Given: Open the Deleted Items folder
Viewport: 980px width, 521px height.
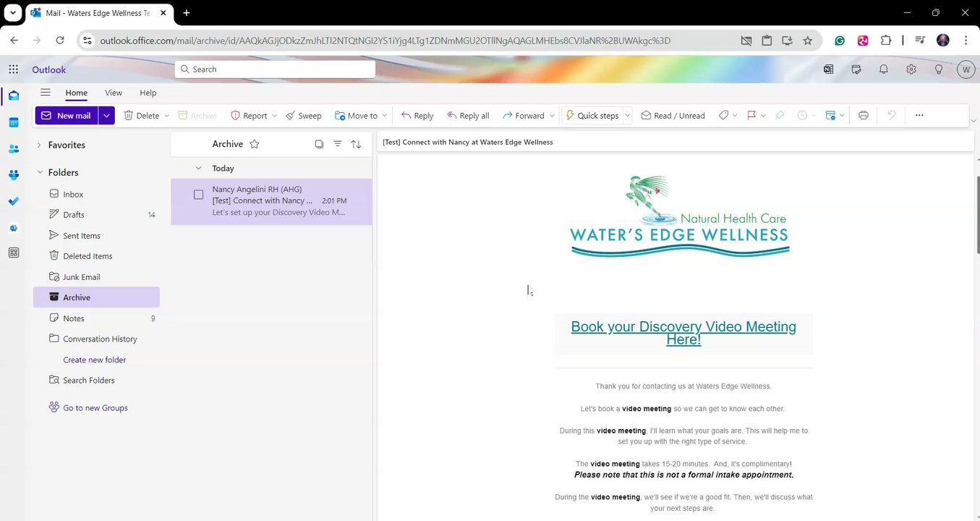Looking at the screenshot, I should [x=96, y=256].
